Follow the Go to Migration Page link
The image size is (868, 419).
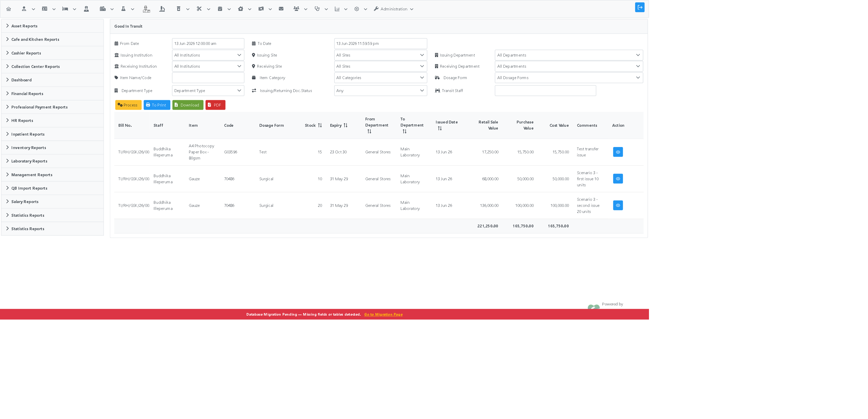click(x=383, y=315)
